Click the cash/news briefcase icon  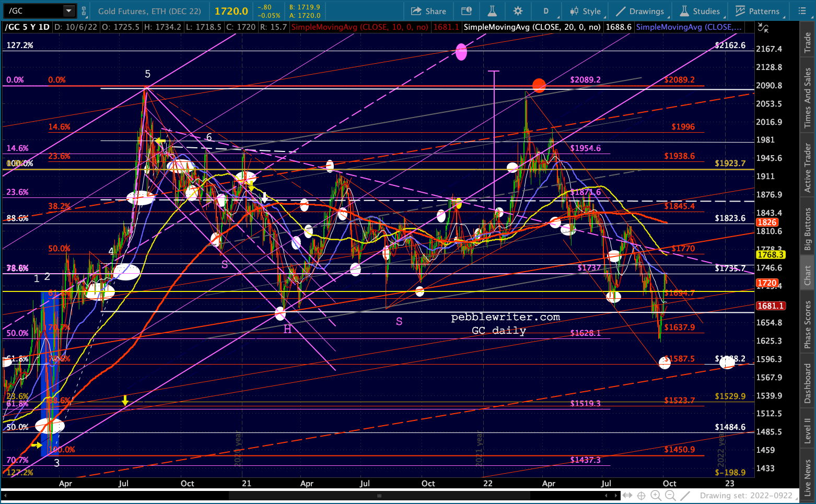click(467, 11)
